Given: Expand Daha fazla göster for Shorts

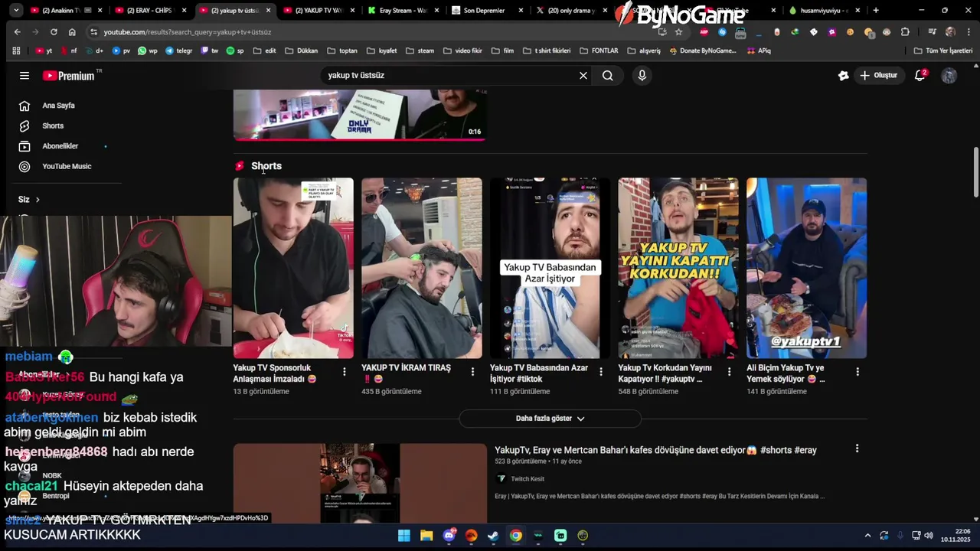Looking at the screenshot, I should (x=550, y=419).
